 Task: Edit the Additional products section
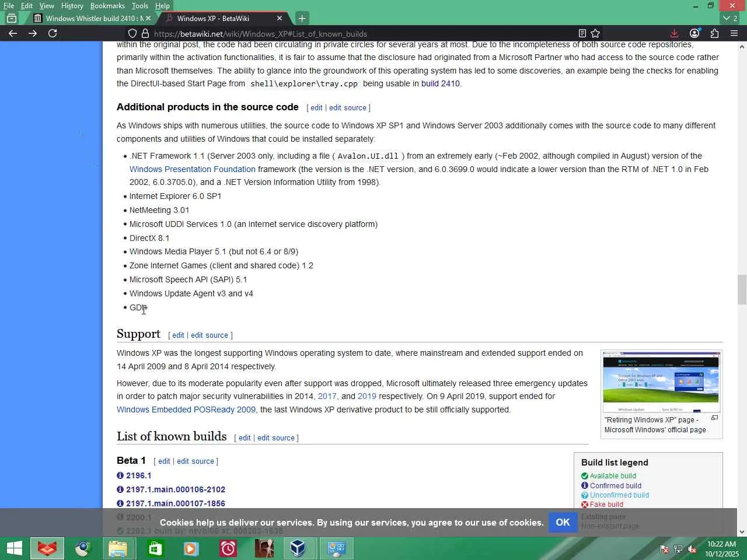[316, 108]
